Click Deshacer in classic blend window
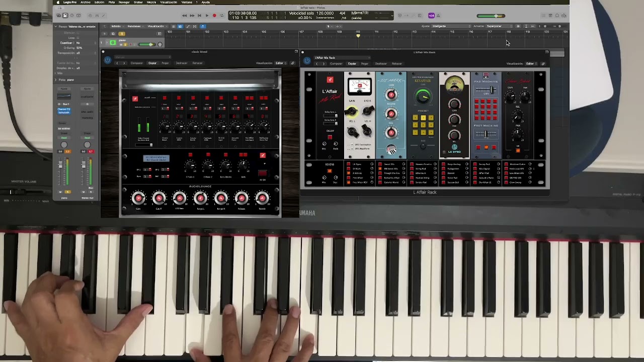Screen dimensions: 644x362 [x=181, y=63]
